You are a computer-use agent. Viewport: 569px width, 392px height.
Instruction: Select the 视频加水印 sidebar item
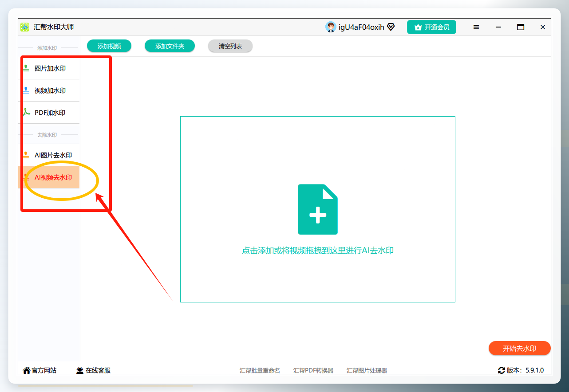pyautogui.click(x=49, y=90)
